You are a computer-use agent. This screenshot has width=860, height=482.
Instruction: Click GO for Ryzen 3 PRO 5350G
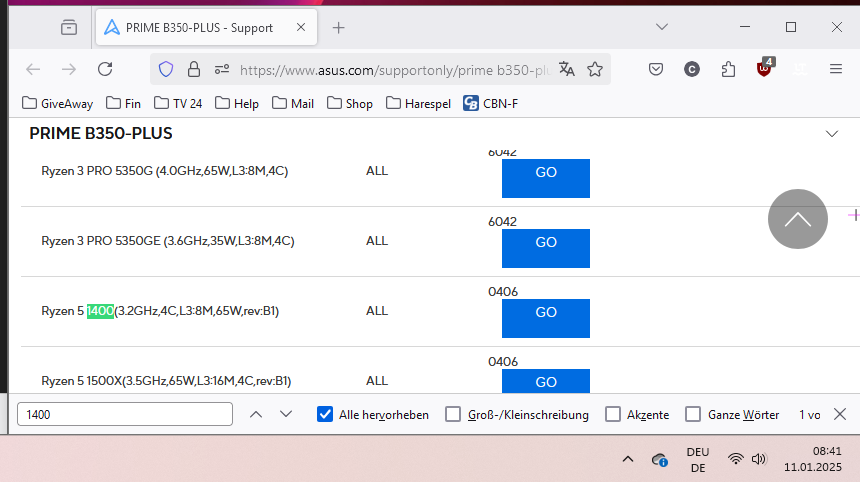[546, 178]
